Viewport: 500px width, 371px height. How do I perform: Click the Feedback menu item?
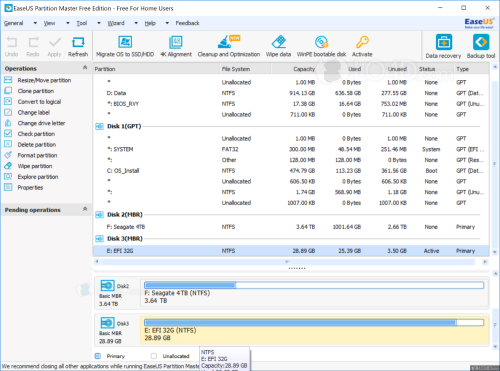(187, 23)
